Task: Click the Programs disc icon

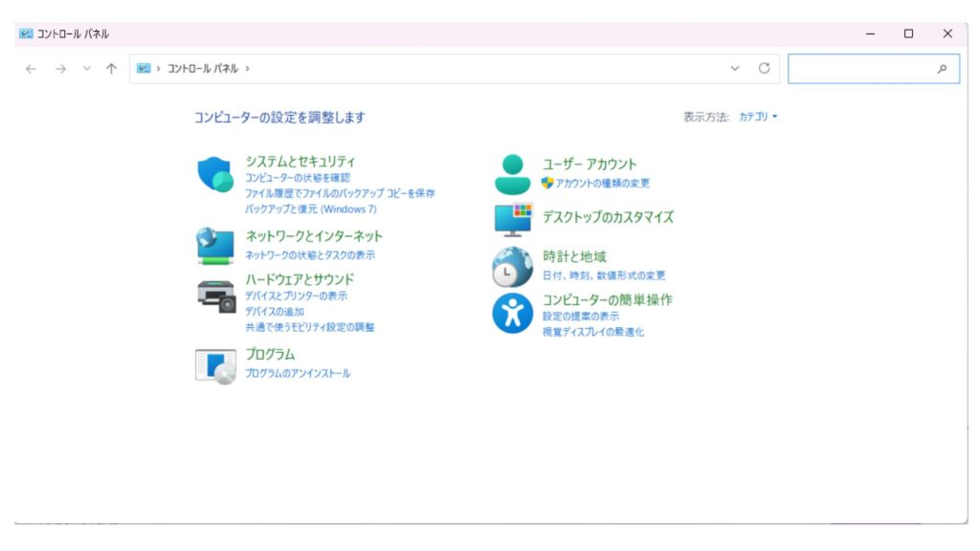Action: point(215,366)
